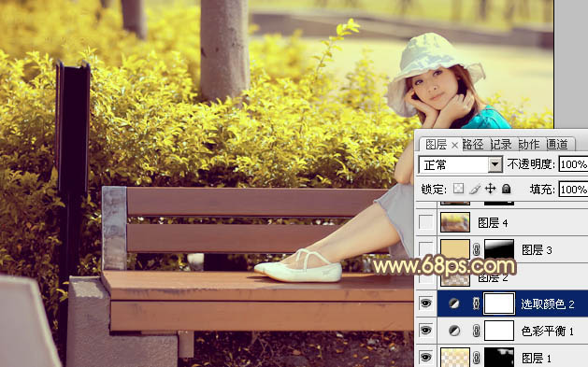Select layer name 图层 4
The height and width of the screenshot is (367, 588).
[493, 223]
